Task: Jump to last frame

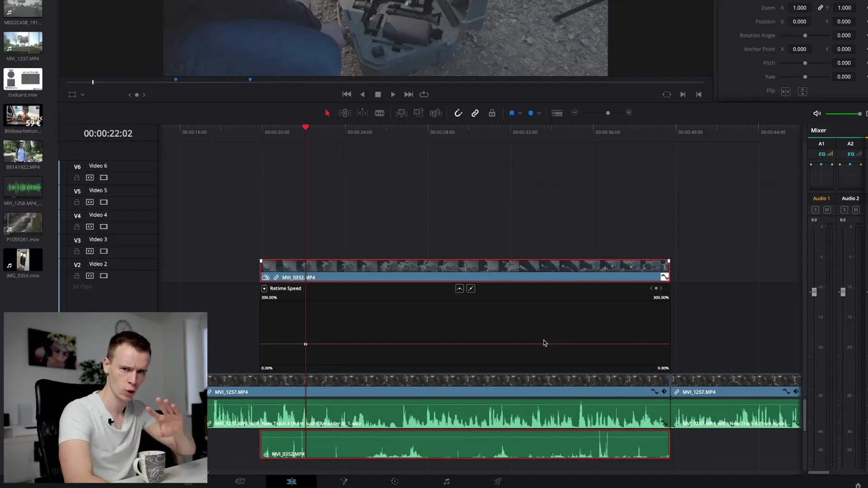Action: tap(409, 94)
